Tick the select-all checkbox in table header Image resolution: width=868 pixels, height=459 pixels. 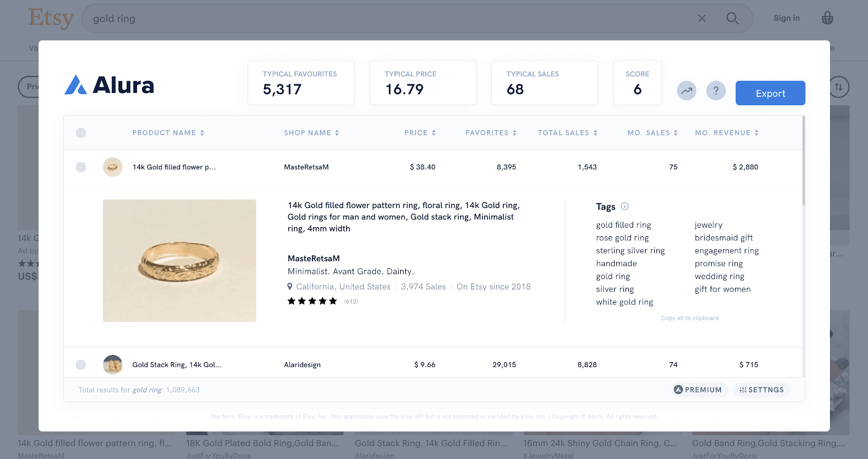click(81, 133)
